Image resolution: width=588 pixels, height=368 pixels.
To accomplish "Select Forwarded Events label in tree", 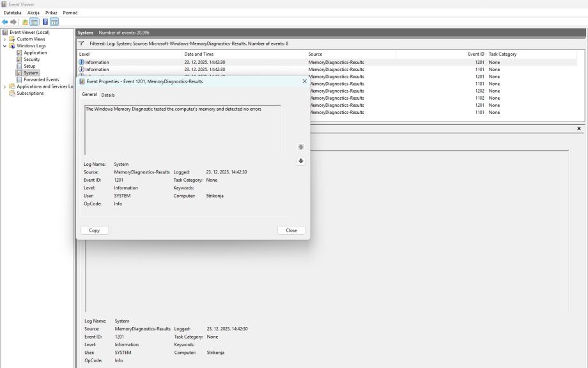I will coord(42,79).
